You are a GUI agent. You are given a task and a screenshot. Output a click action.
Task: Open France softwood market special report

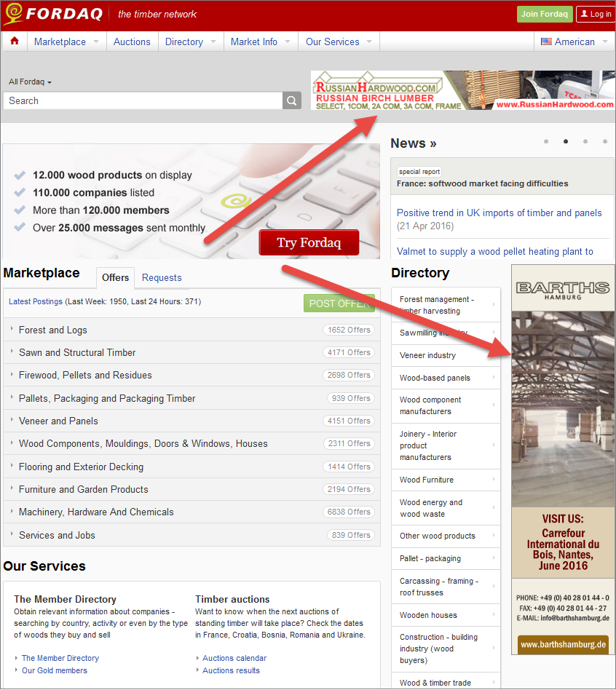click(x=483, y=183)
